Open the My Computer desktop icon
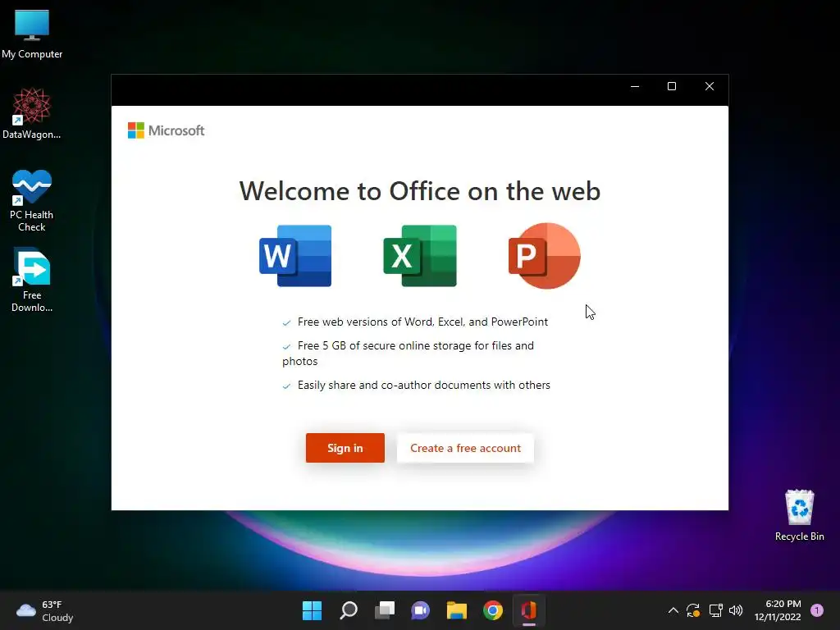Viewport: 840px width, 630px height. click(32, 34)
